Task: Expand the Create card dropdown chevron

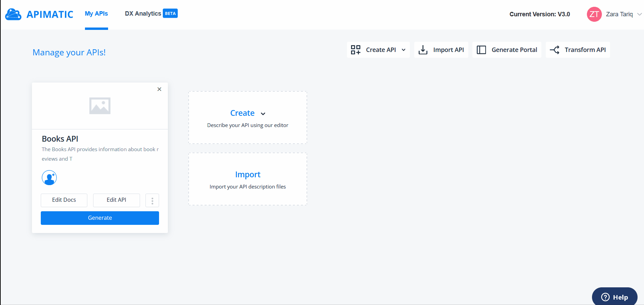Action: 263,114
